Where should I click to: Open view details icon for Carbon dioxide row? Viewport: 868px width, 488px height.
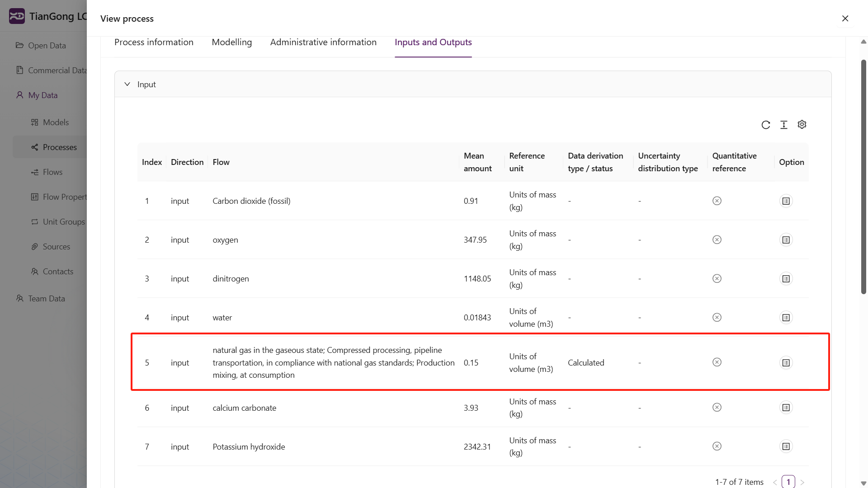click(x=786, y=201)
